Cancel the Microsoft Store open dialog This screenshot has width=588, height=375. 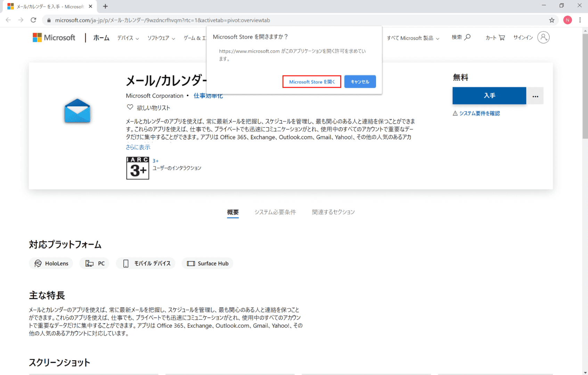pyautogui.click(x=360, y=82)
